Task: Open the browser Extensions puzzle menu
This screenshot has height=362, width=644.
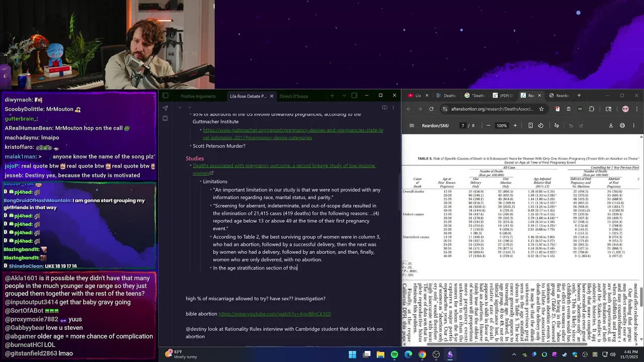Action: 592,109
